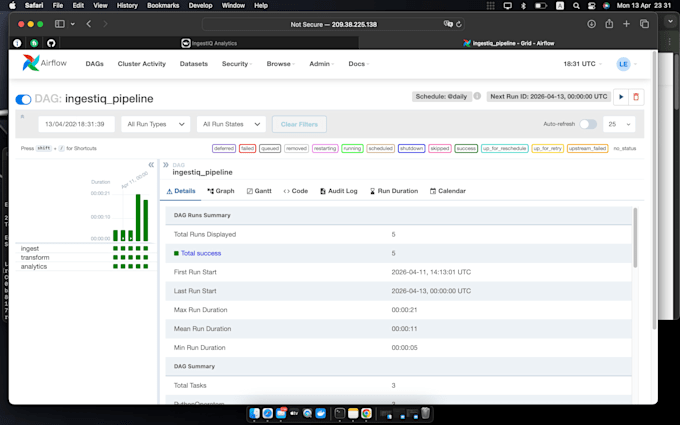This screenshot has height=425, width=680.
Task: Open the Security navbar dropdown
Action: click(x=237, y=64)
